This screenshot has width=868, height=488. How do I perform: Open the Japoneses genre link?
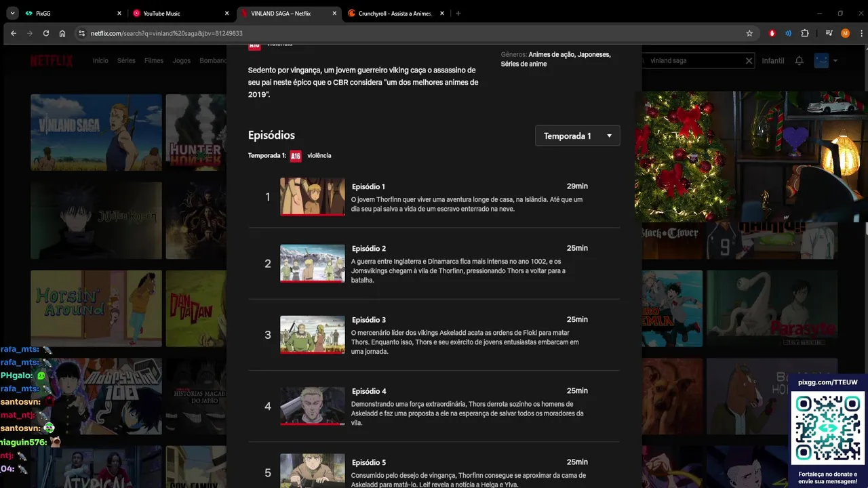[x=595, y=54]
